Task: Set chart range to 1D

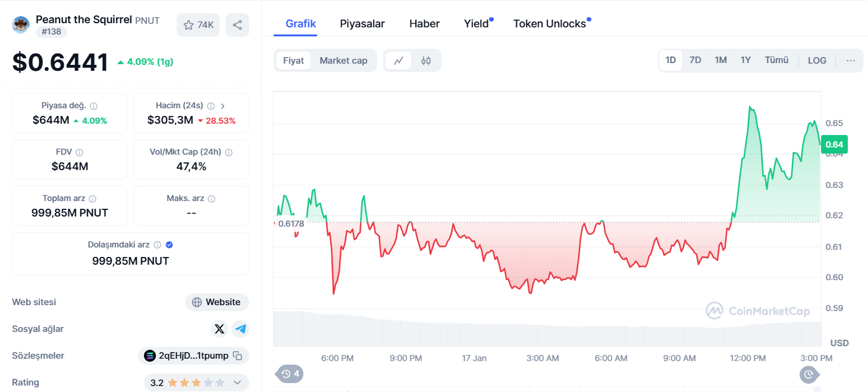Action: (x=670, y=60)
